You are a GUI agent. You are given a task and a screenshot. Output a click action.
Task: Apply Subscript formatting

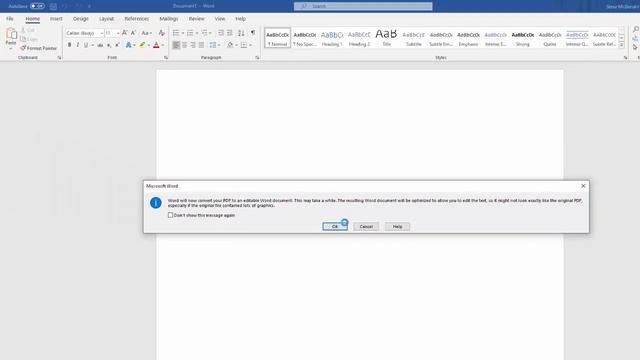point(109,45)
